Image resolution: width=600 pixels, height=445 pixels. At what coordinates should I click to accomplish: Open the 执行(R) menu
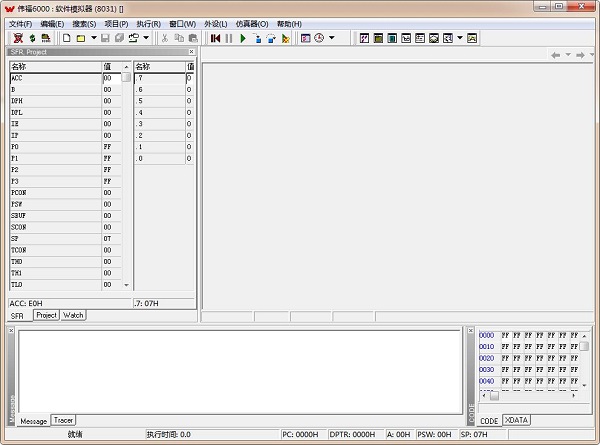click(x=148, y=23)
